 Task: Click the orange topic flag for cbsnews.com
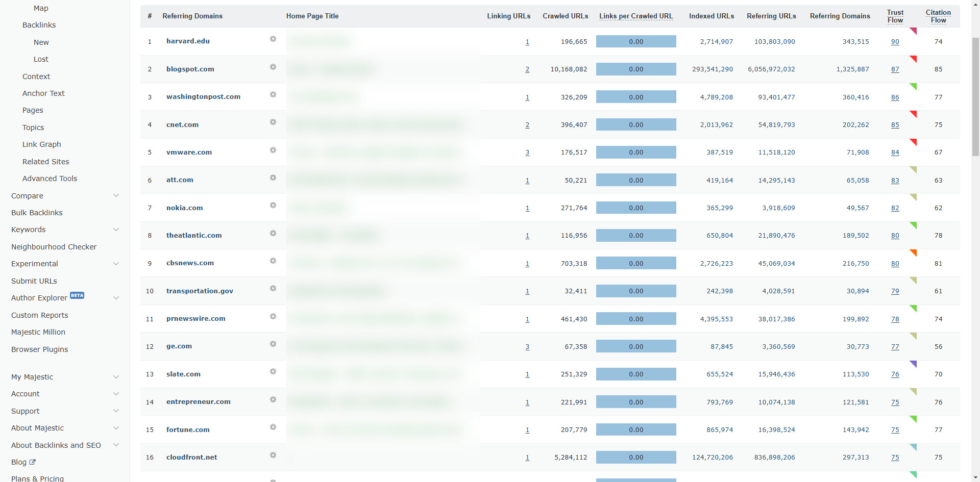(913, 253)
